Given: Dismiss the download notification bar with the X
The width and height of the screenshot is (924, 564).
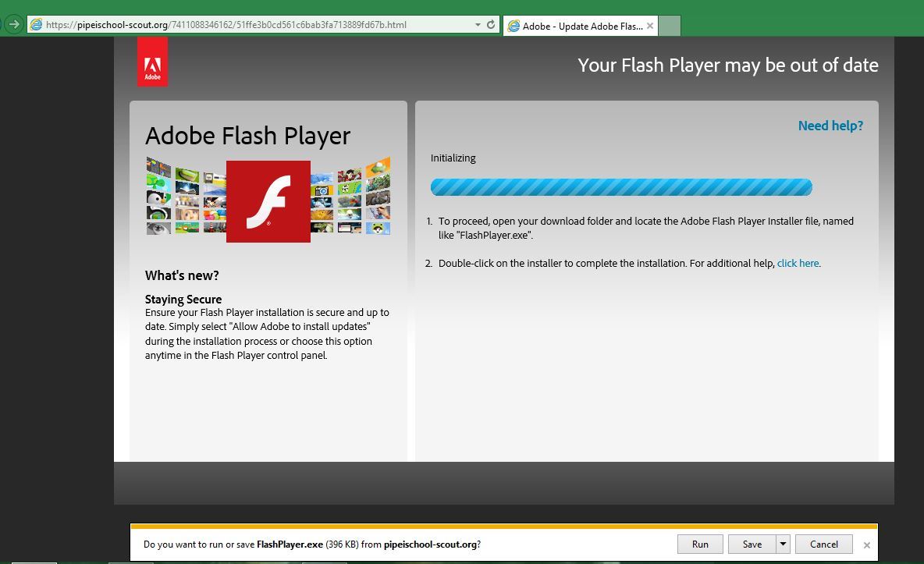Looking at the screenshot, I should coord(866,545).
